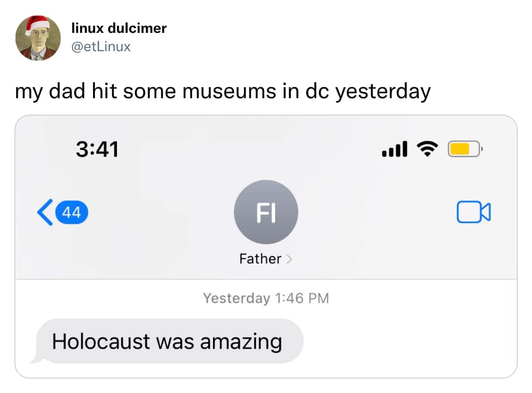The image size is (532, 393).
Task: Open the Santa-hat profile avatar
Action: click(x=38, y=38)
